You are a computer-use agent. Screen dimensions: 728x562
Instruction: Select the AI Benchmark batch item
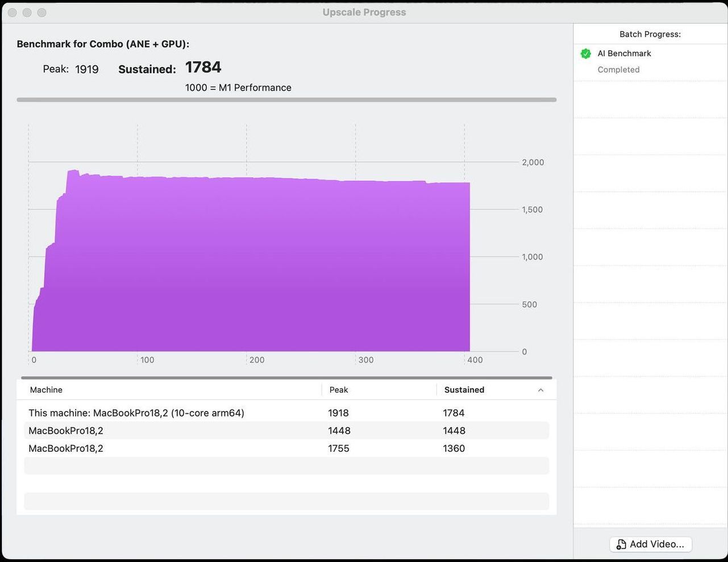pos(650,61)
